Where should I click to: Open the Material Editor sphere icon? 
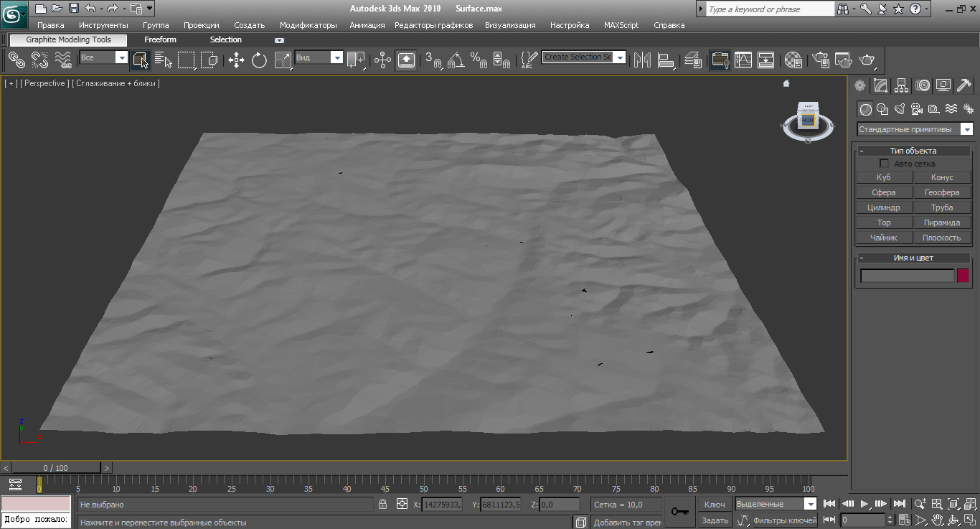click(x=793, y=60)
